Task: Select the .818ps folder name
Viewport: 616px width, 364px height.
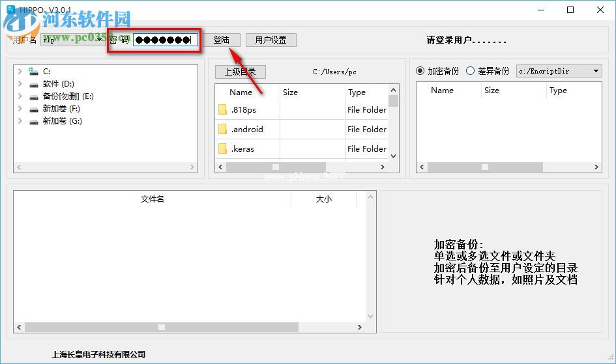Action: (x=244, y=110)
